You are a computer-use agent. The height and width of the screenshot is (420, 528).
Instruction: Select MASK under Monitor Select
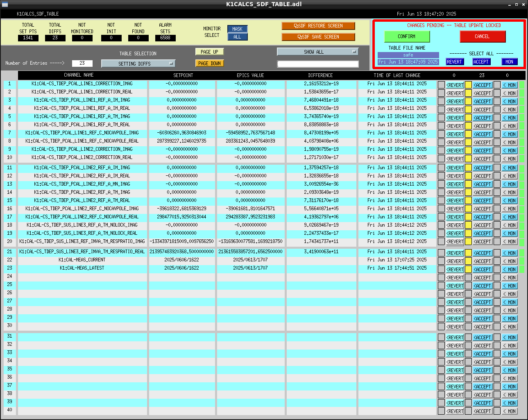(238, 29)
